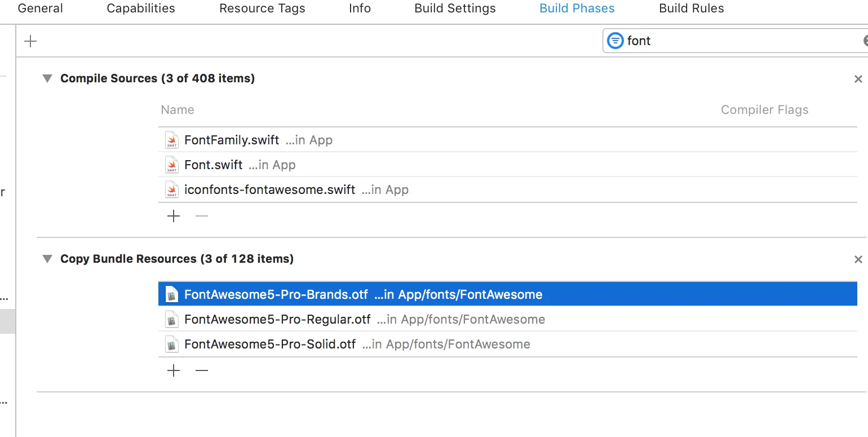Add a file to Compile Sources

click(174, 216)
